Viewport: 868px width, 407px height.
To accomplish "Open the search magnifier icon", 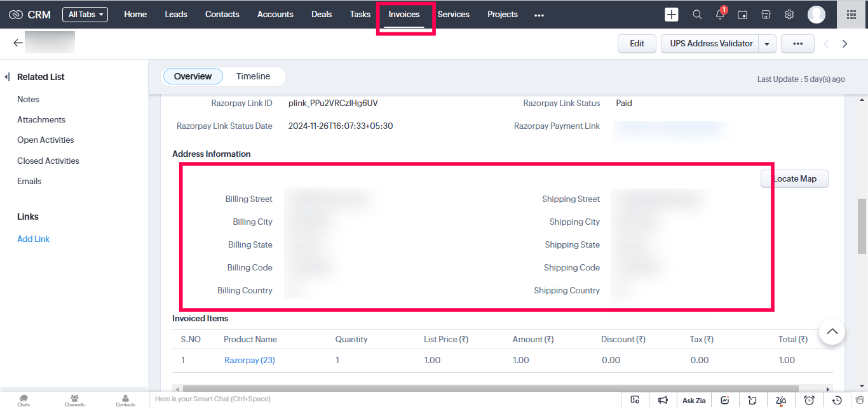I will (x=697, y=15).
